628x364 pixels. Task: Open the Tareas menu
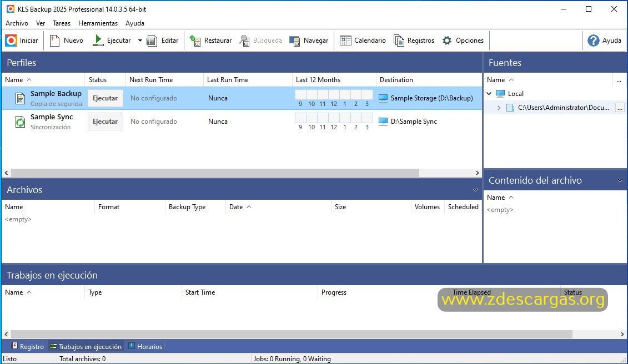(62, 23)
